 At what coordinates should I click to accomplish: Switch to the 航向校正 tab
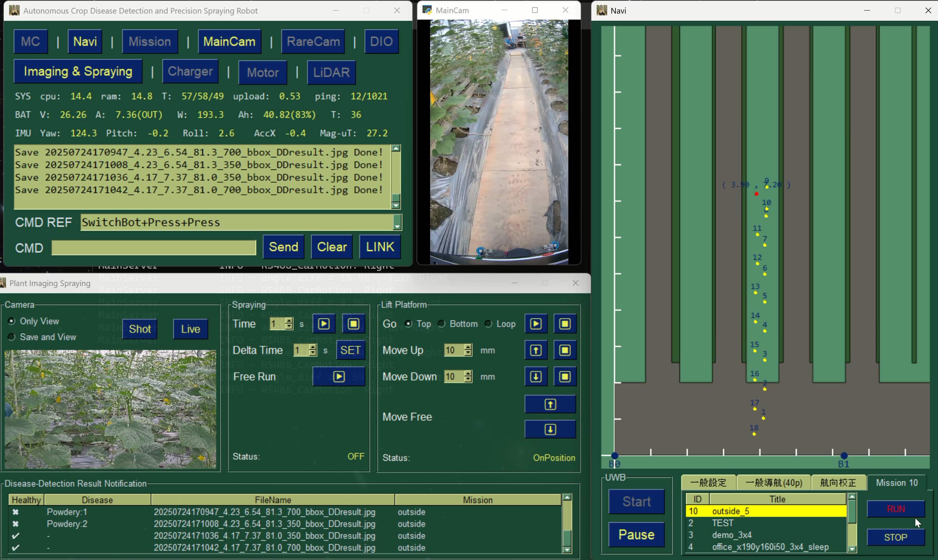[x=838, y=483]
